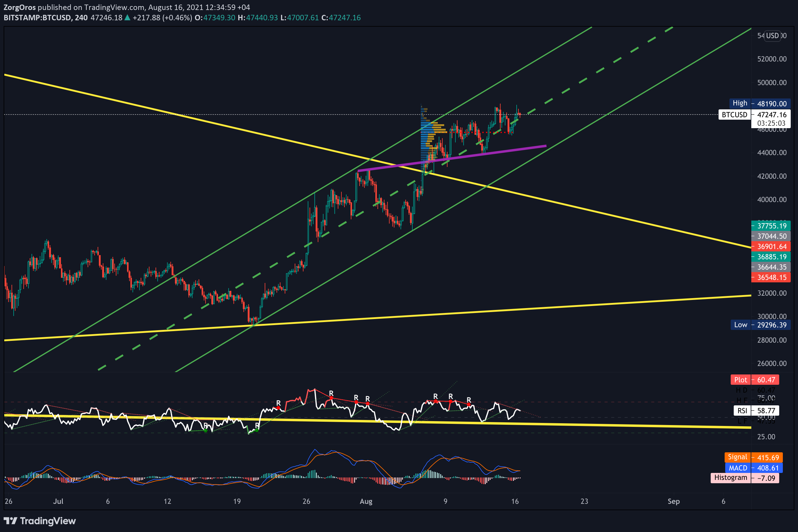798x532 pixels.
Task: Click the green 37755.19 price tag
Action: (x=771, y=226)
